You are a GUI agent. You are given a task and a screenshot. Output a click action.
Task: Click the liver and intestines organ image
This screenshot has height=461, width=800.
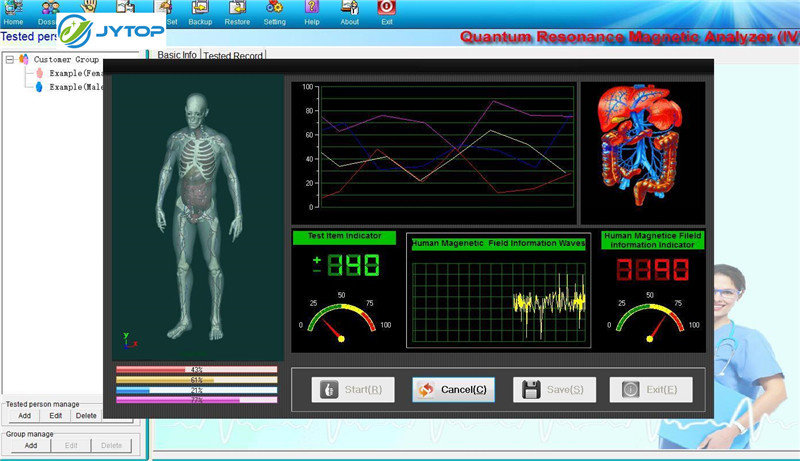coord(642,146)
